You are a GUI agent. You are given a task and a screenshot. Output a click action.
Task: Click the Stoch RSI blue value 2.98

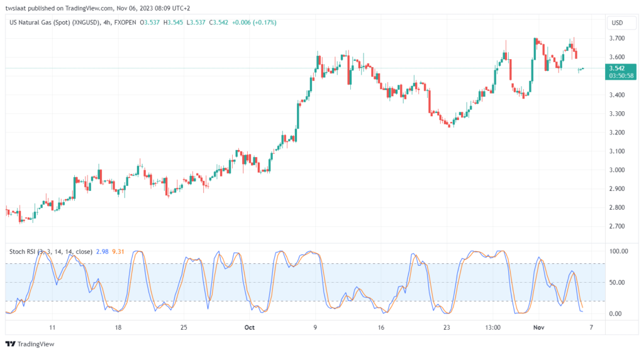[x=103, y=252]
